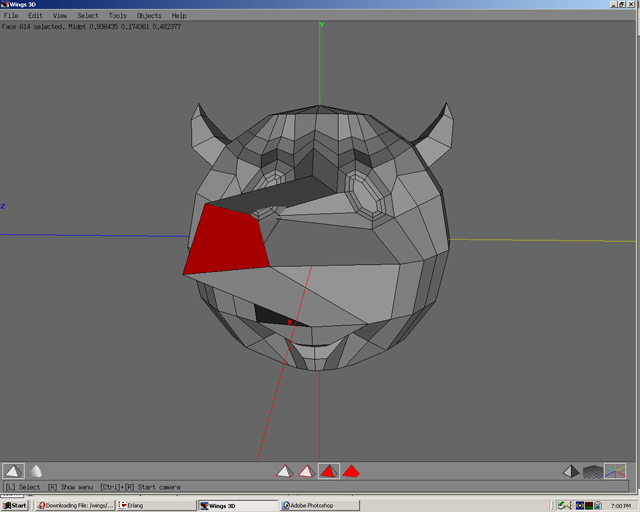The height and width of the screenshot is (512, 640).
Task: Click the model's left horn
Action: click(204, 133)
